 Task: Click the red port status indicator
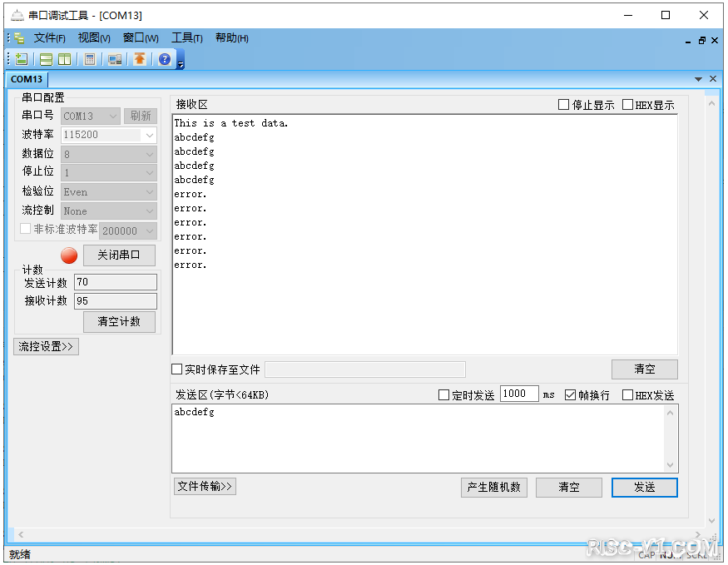click(68, 255)
